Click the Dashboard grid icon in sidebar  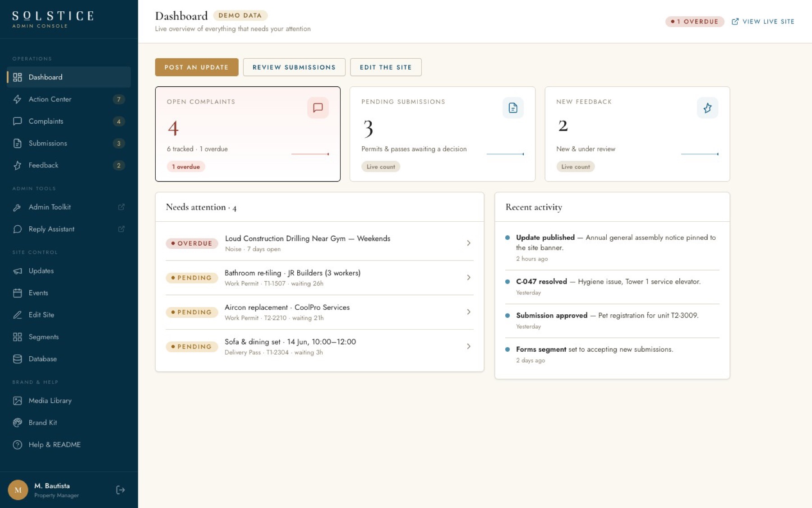18,77
